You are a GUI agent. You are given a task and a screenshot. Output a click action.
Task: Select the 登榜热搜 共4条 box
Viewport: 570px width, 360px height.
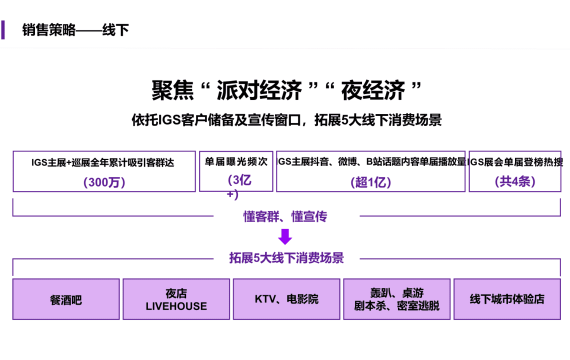(x=515, y=171)
